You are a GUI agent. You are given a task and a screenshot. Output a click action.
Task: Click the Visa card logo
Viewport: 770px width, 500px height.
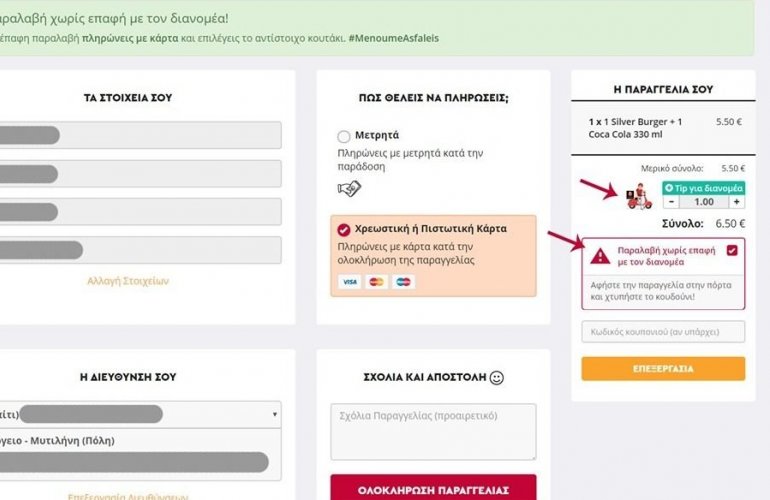[350, 282]
